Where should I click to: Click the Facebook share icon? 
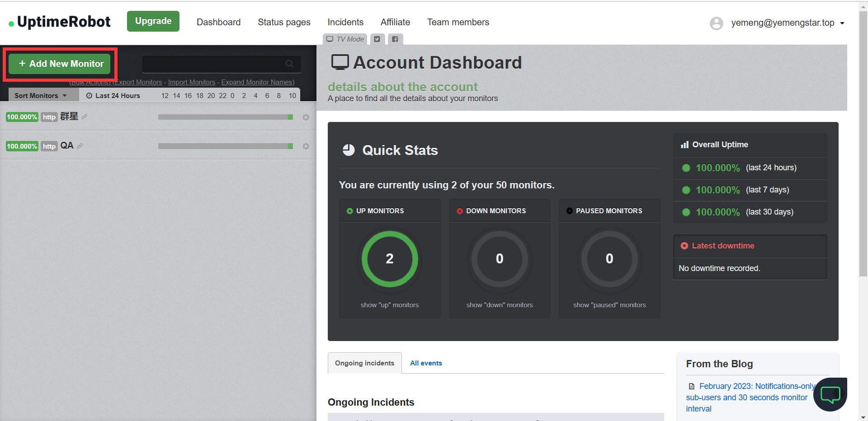pos(395,39)
